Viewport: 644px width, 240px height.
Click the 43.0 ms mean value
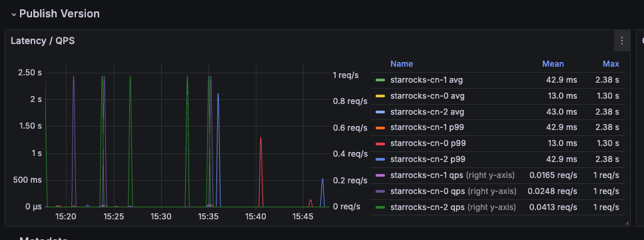point(561,112)
